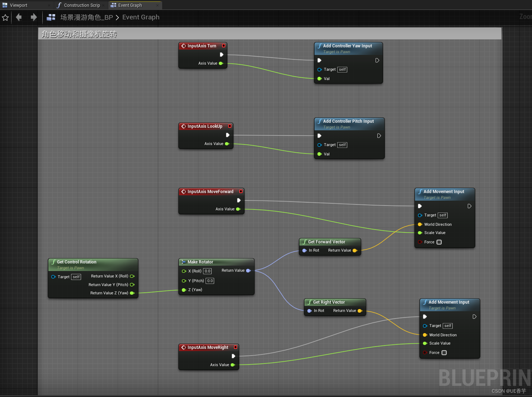Select the Make Rotator node header

(x=216, y=262)
